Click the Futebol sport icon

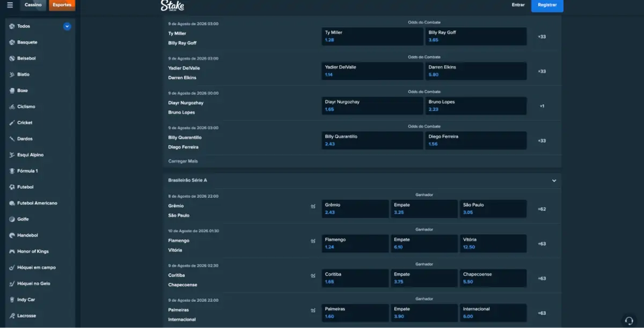[12, 187]
